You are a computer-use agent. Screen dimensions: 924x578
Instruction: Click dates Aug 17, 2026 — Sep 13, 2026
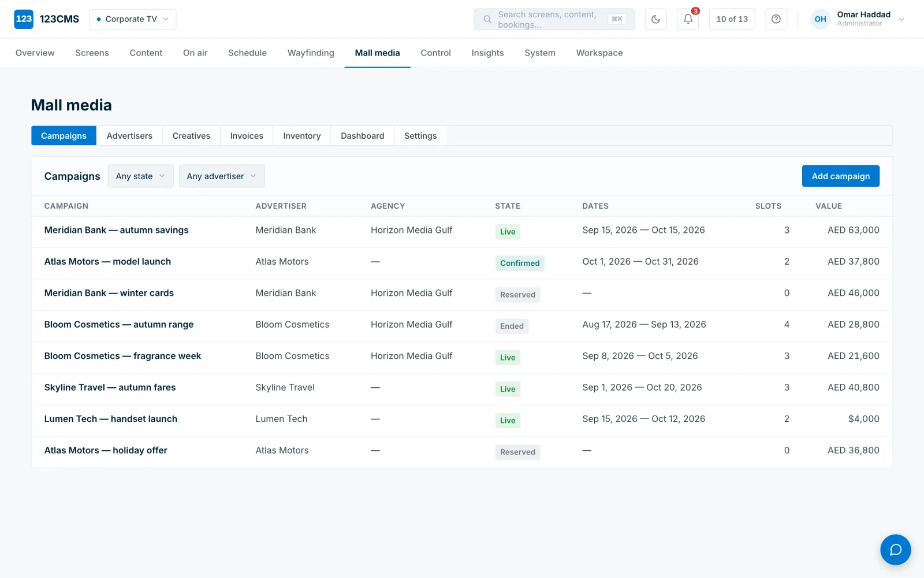click(644, 325)
